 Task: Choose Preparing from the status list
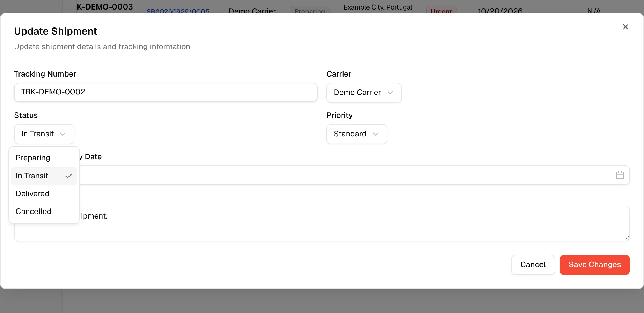[44, 158]
